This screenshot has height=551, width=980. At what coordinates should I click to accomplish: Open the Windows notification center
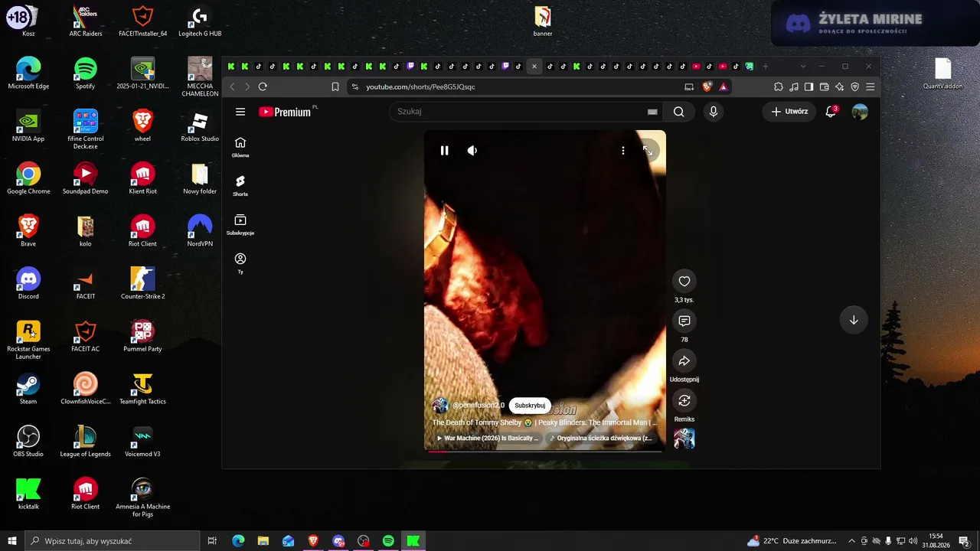coord(965,541)
